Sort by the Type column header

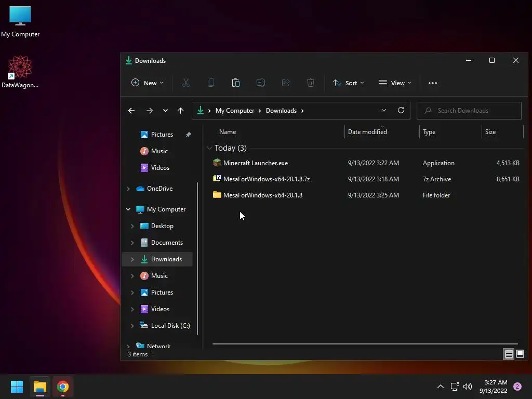click(x=429, y=132)
